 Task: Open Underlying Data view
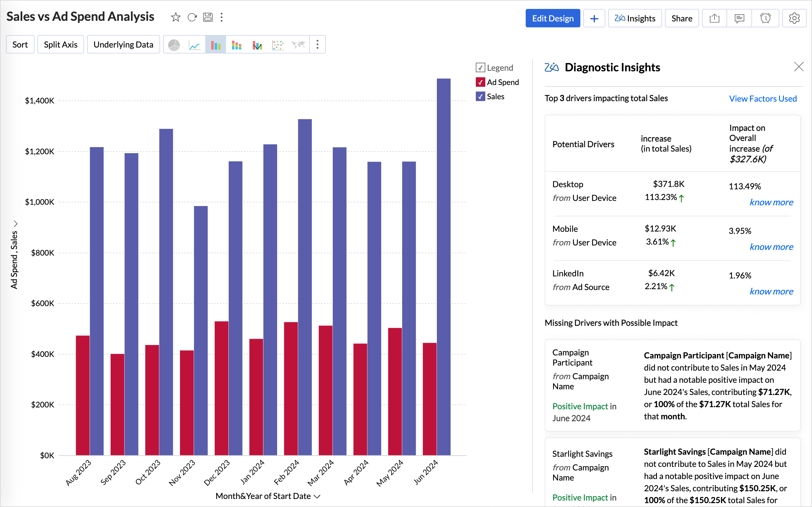(x=123, y=45)
